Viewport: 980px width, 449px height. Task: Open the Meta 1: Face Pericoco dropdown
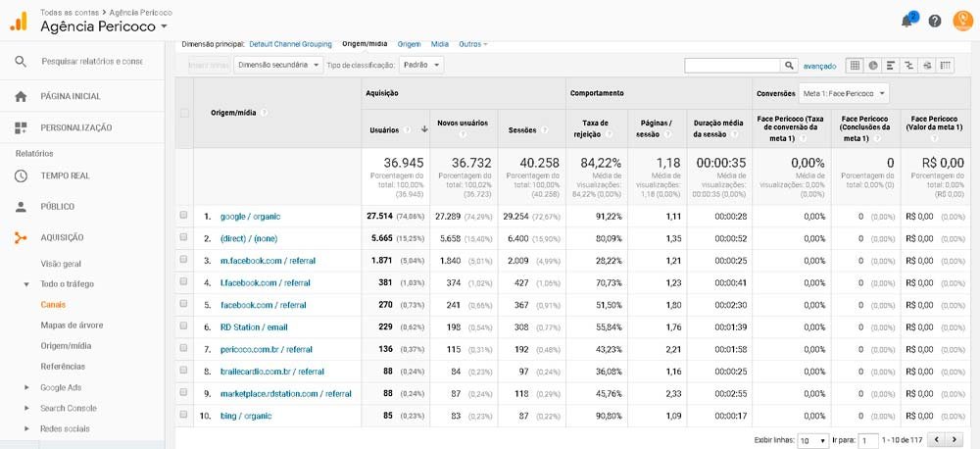[845, 93]
